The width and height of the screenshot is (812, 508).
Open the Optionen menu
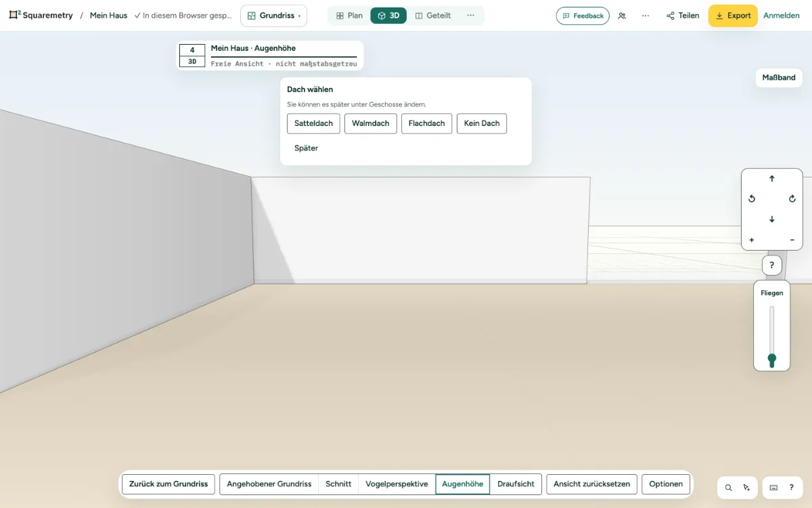666,484
